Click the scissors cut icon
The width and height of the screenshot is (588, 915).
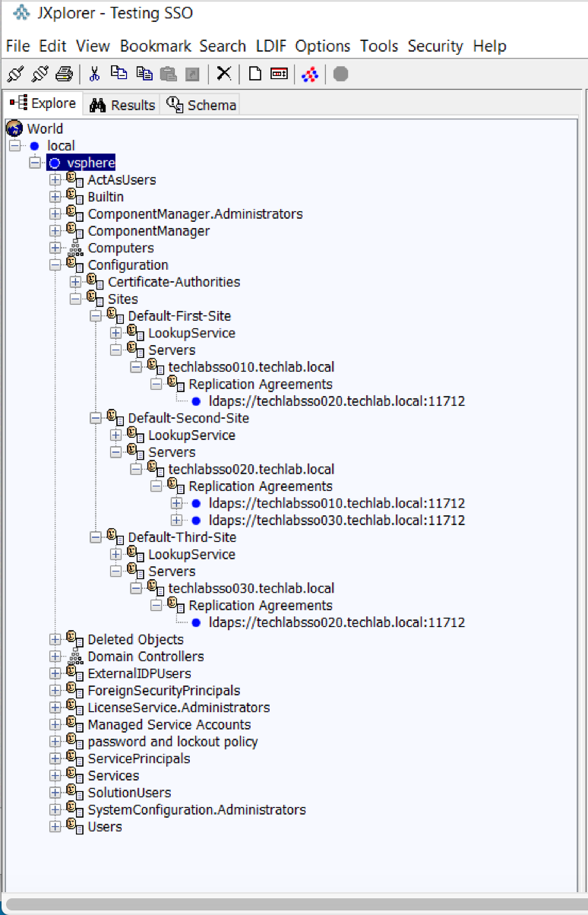[x=95, y=74]
